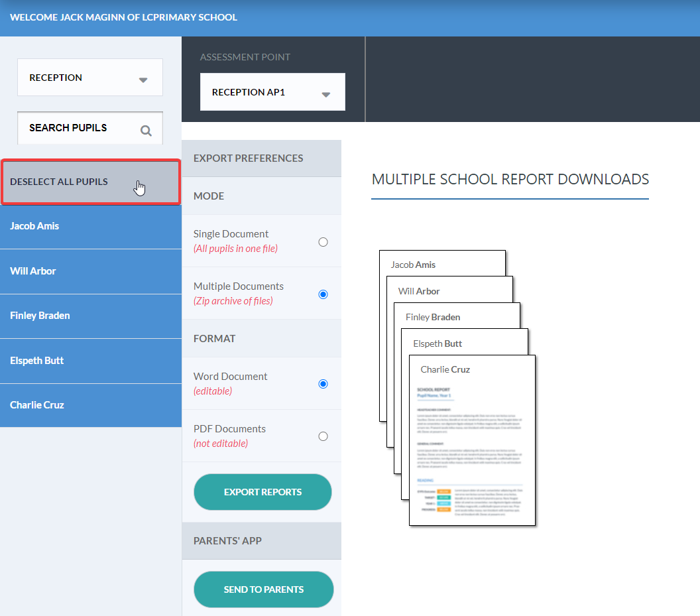The width and height of the screenshot is (700, 616).
Task: Choose Single Document mode radio button
Action: pos(323,242)
